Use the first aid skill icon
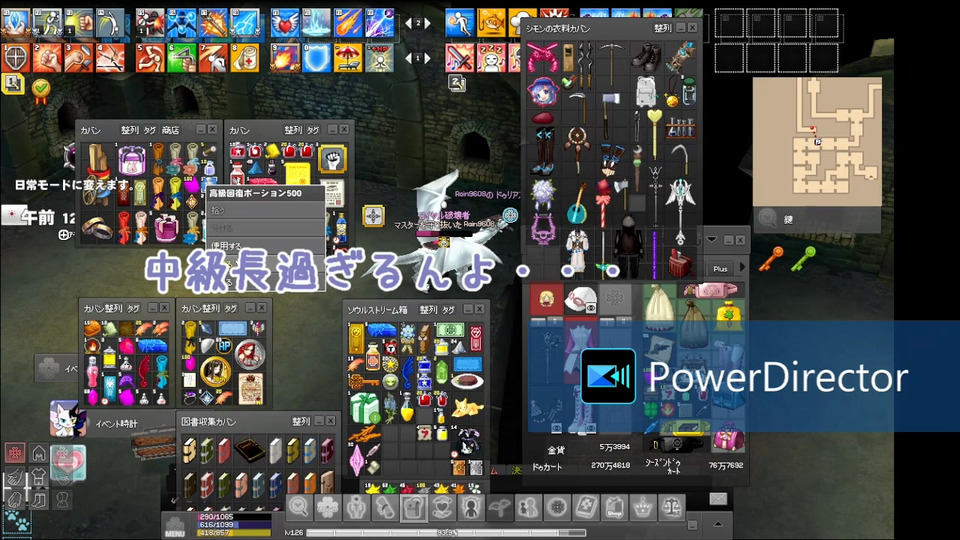The image size is (960, 540). (244, 58)
